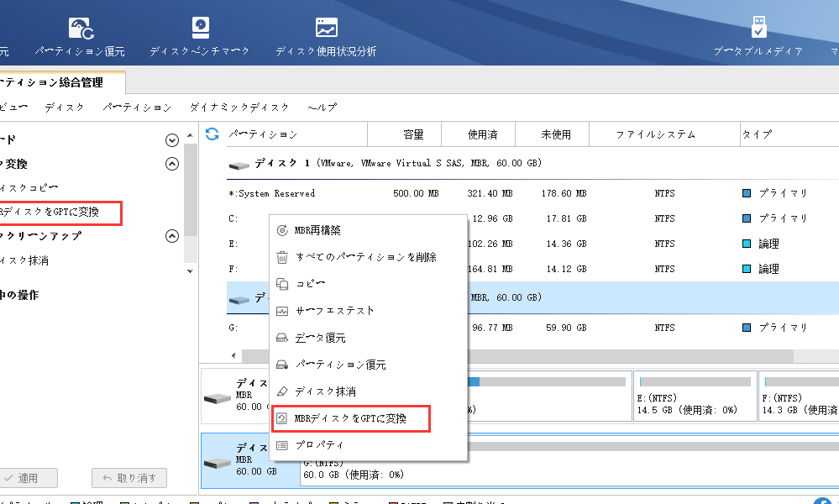Screen dimensions: 839x504
Task: Collapse the クリーンアップ section in sidebar
Action: (172, 236)
